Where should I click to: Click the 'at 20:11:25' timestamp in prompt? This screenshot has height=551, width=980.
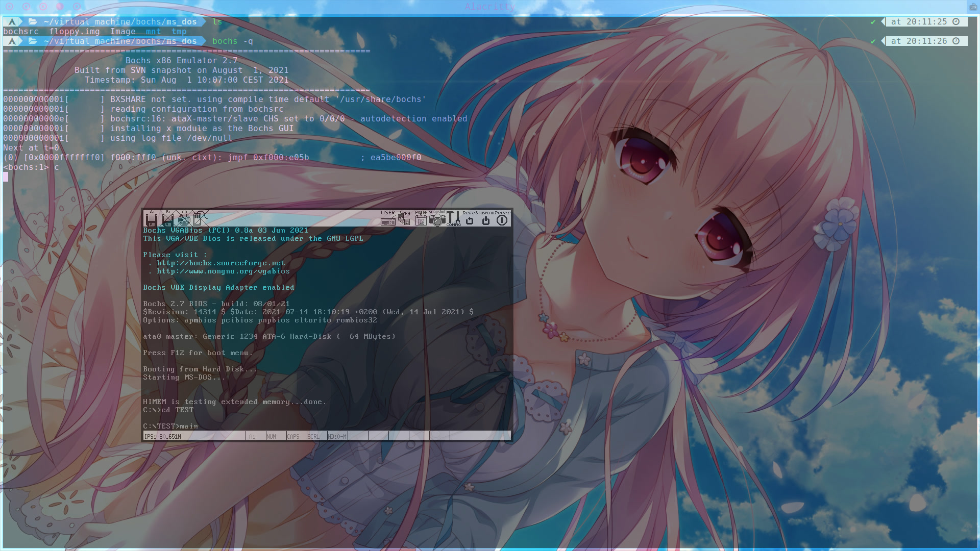coord(919,21)
